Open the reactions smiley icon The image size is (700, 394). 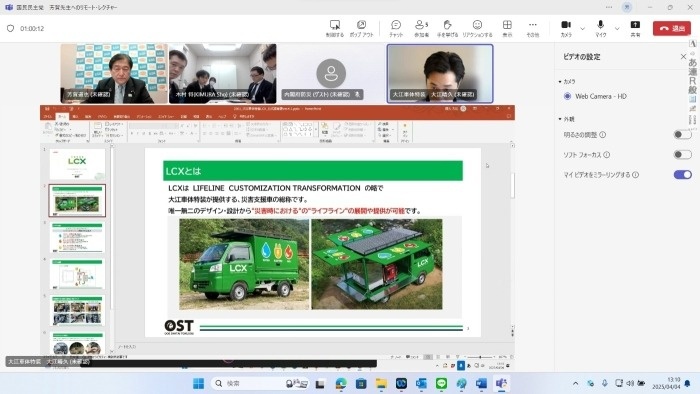(477, 25)
